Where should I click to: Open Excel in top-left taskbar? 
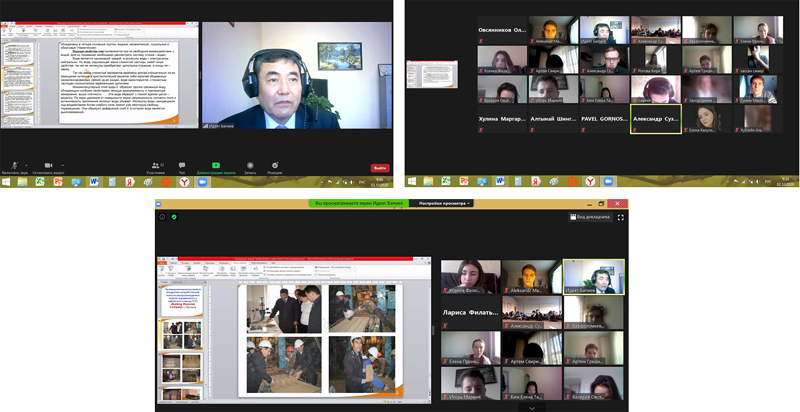[x=40, y=182]
